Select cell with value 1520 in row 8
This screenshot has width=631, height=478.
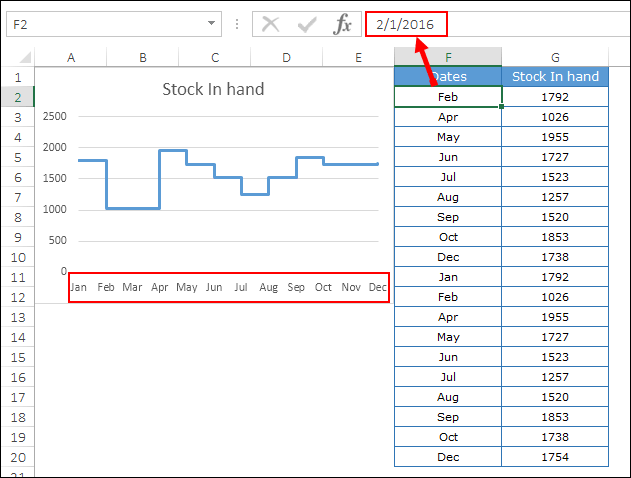click(x=555, y=217)
